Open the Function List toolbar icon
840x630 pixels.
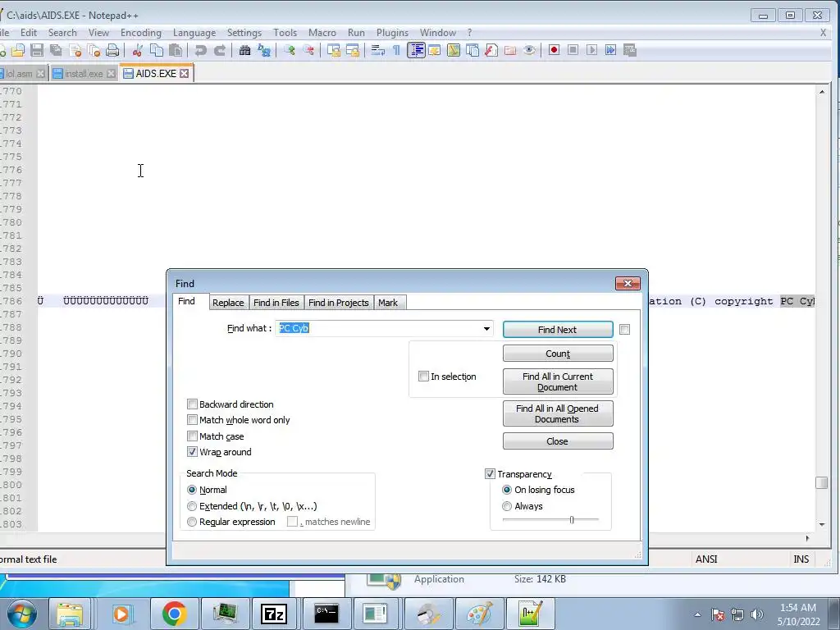pos(491,50)
